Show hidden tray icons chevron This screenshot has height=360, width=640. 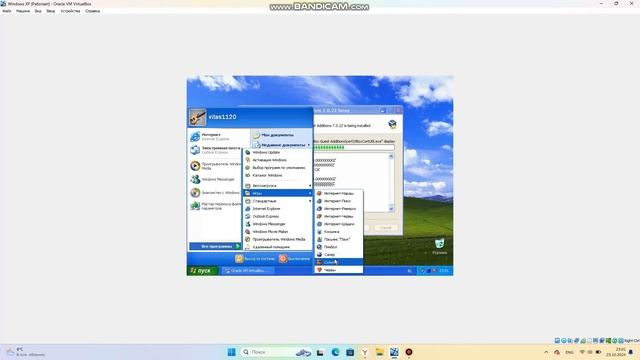(x=546, y=352)
